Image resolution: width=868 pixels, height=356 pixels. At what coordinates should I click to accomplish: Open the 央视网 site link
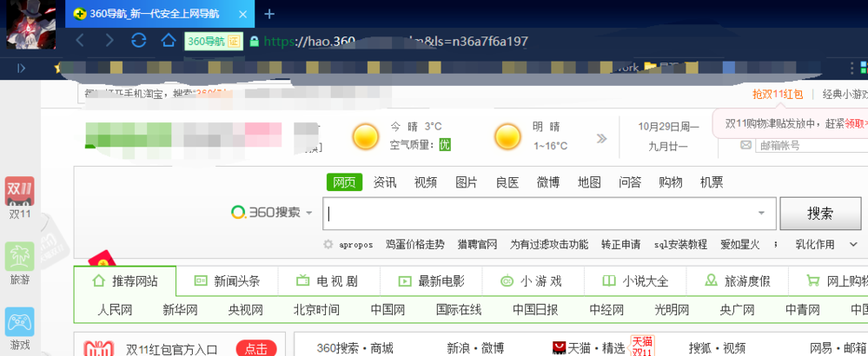tap(246, 310)
